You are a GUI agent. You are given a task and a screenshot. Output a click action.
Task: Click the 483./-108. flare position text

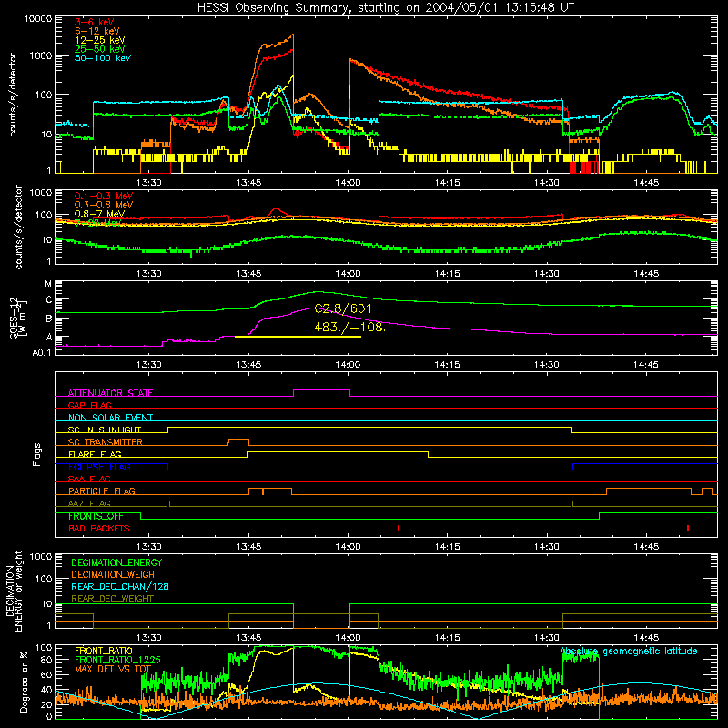pos(350,327)
